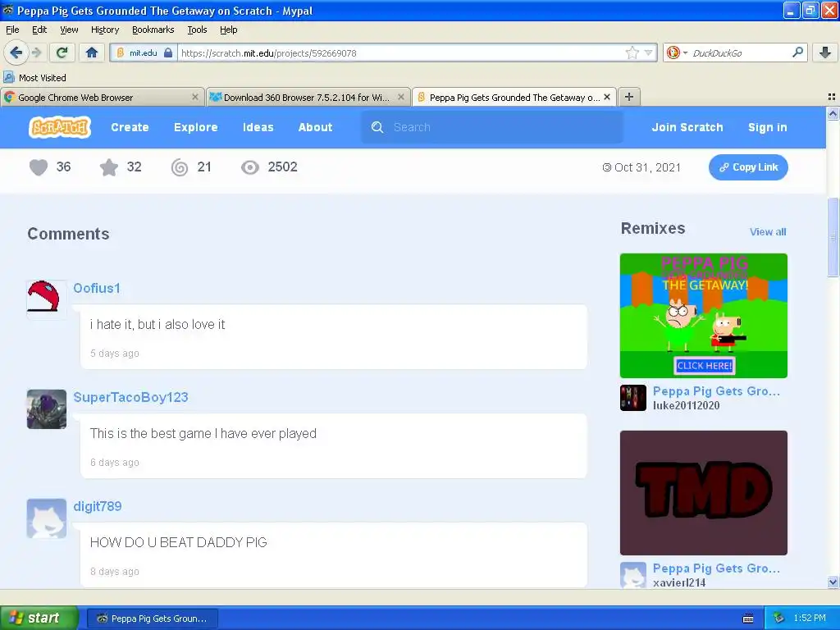Click the remix spiral icon showing 21
Image resolution: width=840 pixels, height=630 pixels.
pyautogui.click(x=180, y=167)
